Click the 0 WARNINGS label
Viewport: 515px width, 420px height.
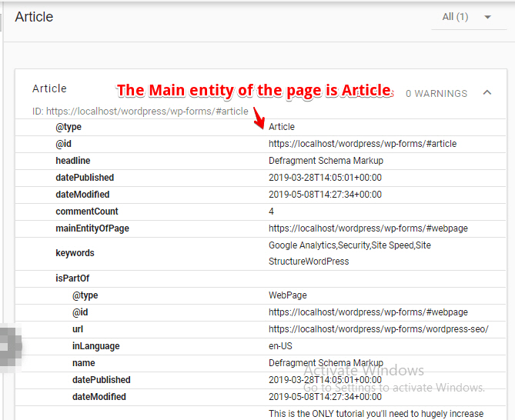[436, 94]
